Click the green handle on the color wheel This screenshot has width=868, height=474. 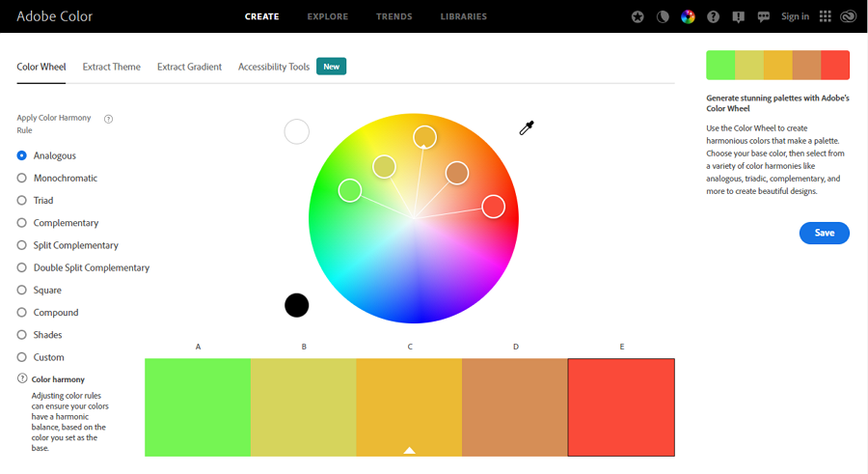pyautogui.click(x=350, y=191)
